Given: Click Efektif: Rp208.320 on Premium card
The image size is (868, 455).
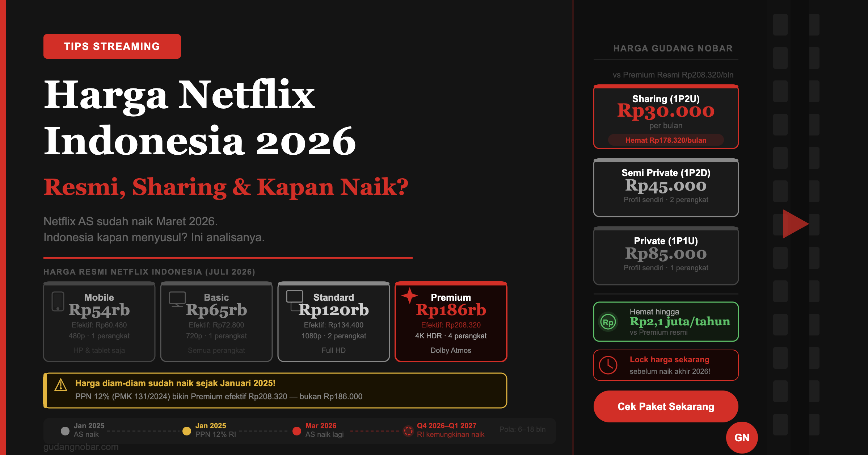Looking at the screenshot, I should 451,325.
